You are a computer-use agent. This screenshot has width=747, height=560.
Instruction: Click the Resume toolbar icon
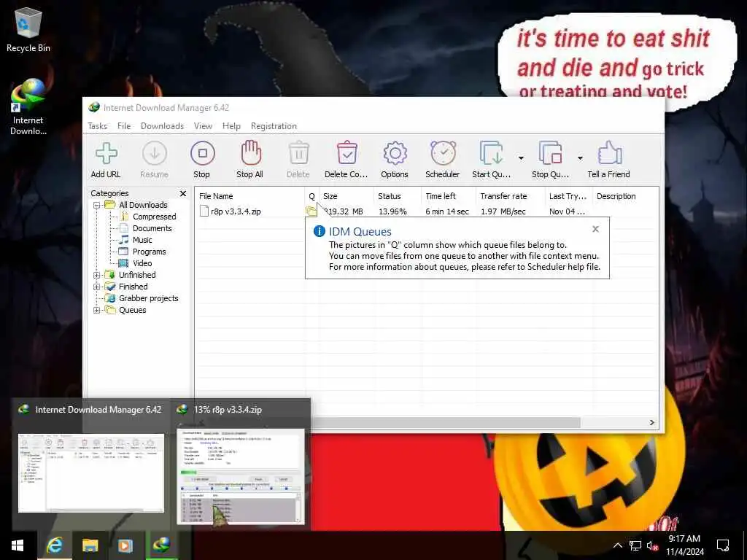155,154
